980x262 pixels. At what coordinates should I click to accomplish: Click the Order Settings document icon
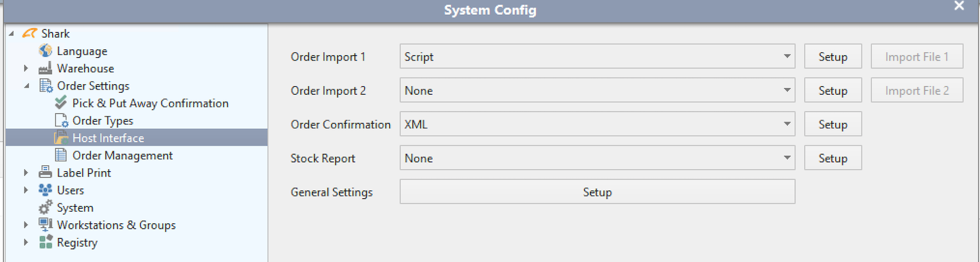(x=45, y=86)
